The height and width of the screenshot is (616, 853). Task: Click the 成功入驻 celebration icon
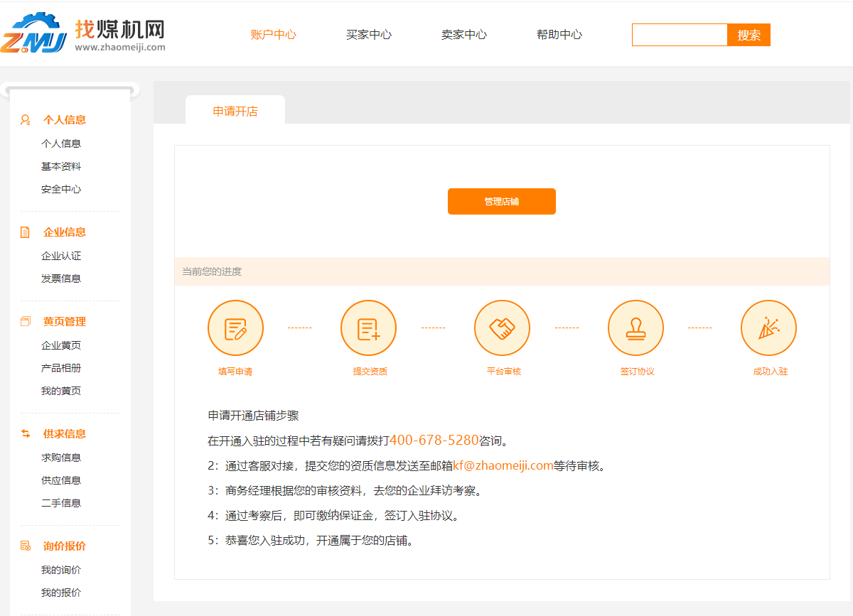[768, 328]
